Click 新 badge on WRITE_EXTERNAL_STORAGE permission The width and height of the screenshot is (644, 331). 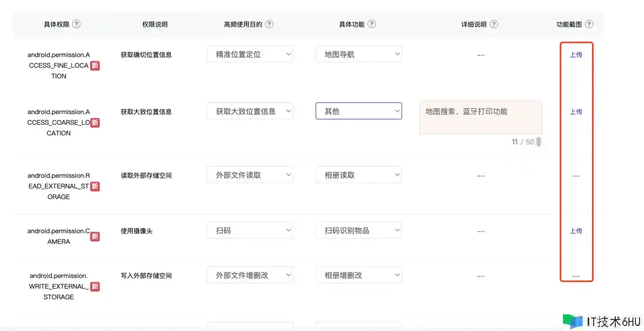[95, 287]
